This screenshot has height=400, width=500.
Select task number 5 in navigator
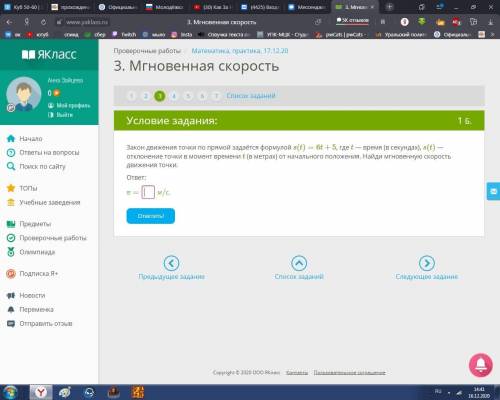[188, 96]
